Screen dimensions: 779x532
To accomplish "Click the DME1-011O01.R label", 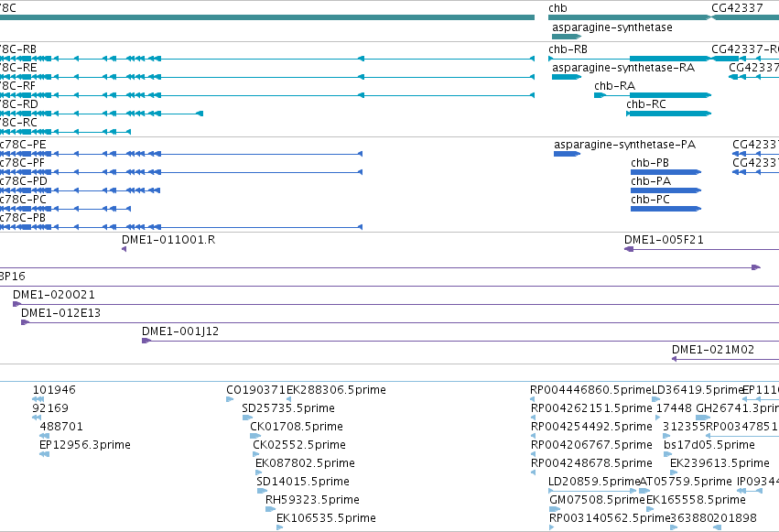I will [168, 240].
